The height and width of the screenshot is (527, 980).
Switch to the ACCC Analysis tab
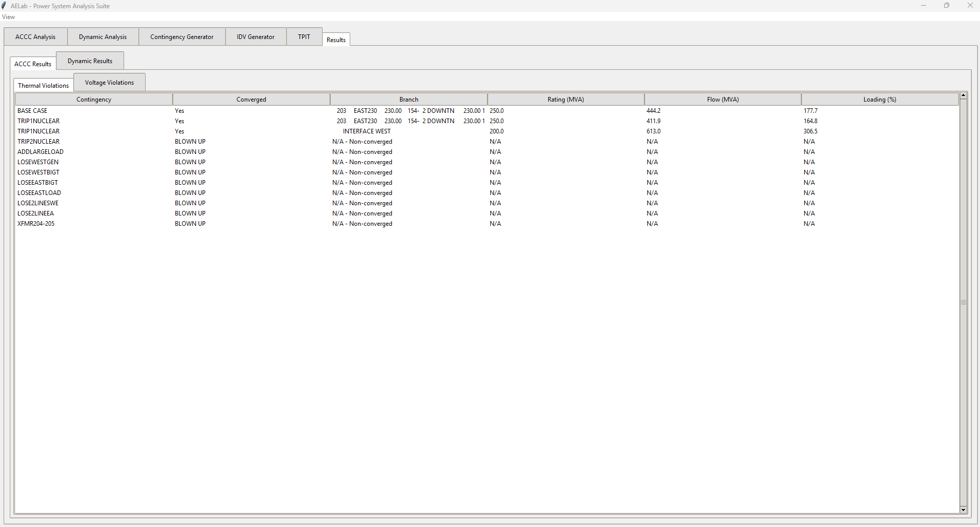(35, 36)
